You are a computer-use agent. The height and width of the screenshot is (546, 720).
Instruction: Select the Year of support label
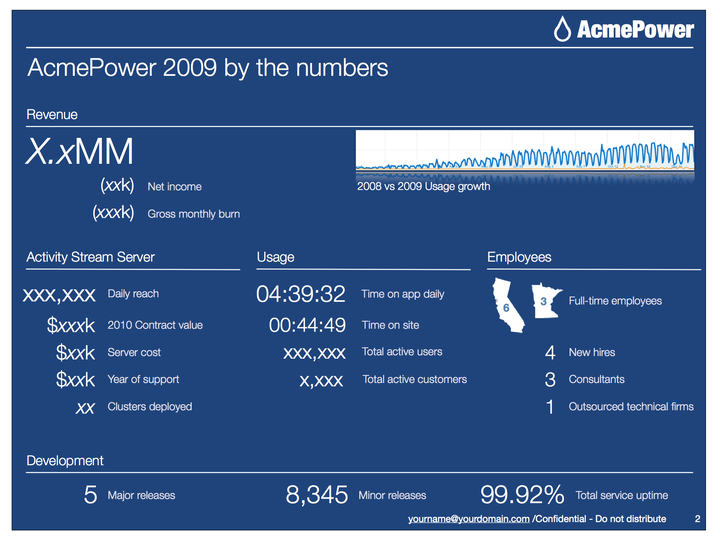tap(143, 379)
